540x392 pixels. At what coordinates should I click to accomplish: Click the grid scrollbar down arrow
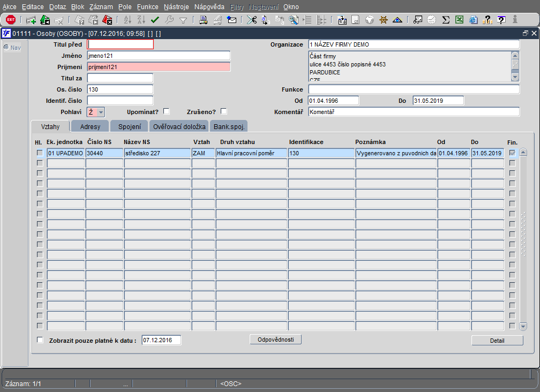point(523,326)
